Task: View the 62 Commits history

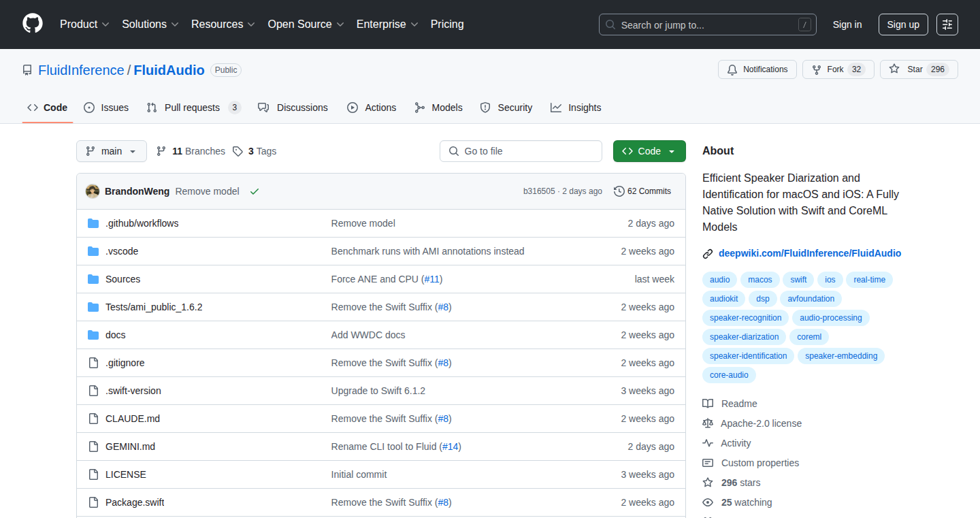Action: (642, 191)
